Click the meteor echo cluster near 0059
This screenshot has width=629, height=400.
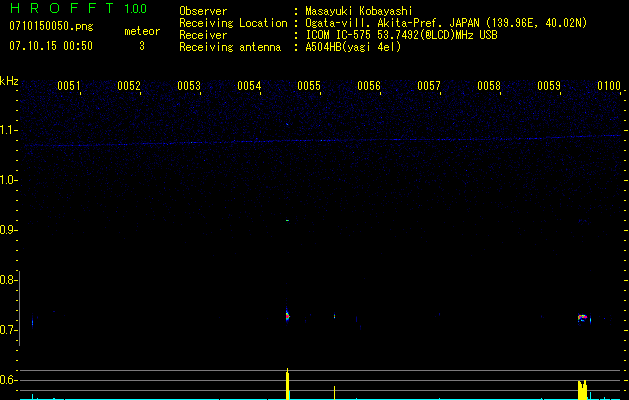[x=582, y=318]
